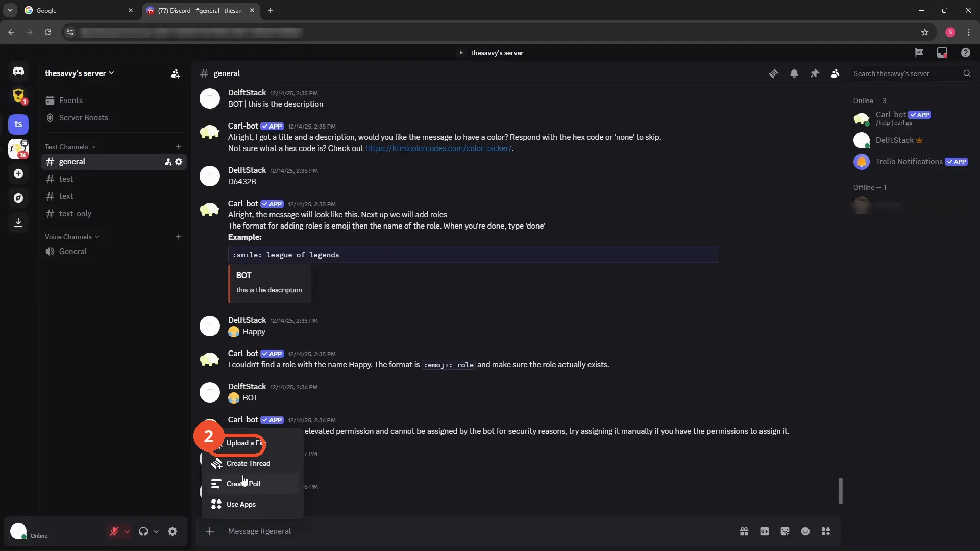Collapse Text Channels category
980x551 pixels.
(70, 147)
